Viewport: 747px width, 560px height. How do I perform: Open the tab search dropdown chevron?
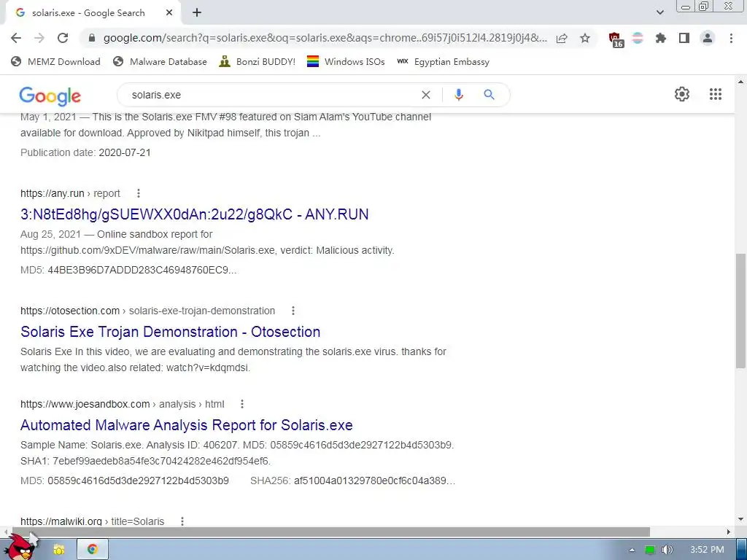tap(659, 12)
